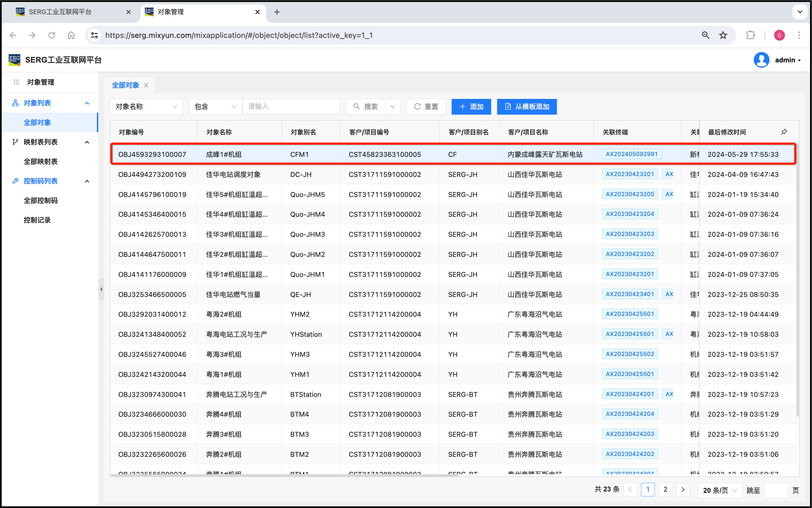The width and height of the screenshot is (812, 508).
Task: Click the grid icon beside 对象管理
Action: pos(17,82)
